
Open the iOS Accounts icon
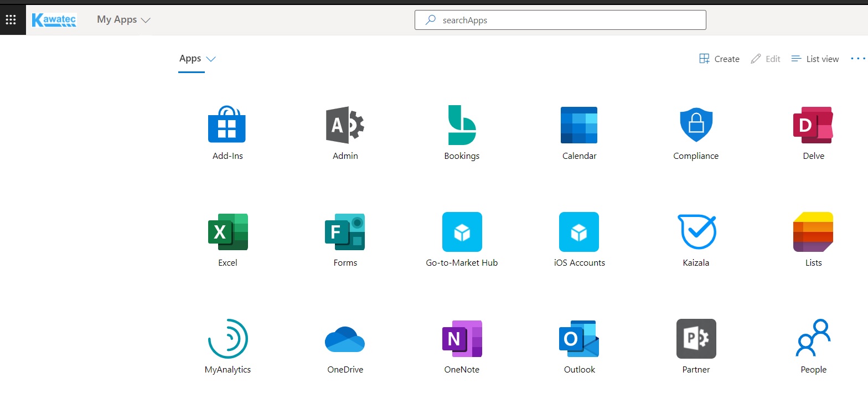[x=579, y=232]
